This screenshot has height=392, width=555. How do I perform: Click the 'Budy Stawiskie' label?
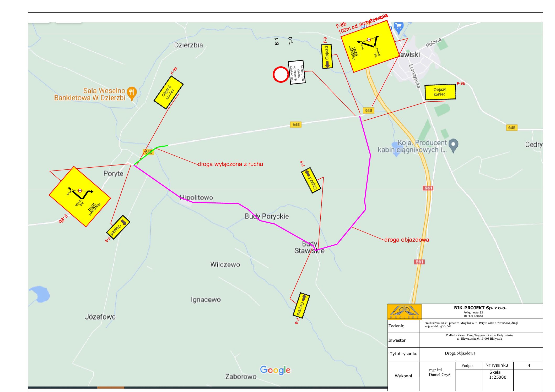(x=309, y=247)
